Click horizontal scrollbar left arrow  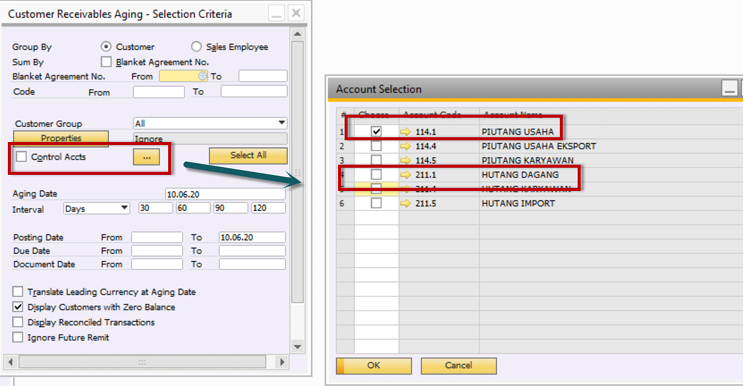pyautogui.click(x=10, y=362)
